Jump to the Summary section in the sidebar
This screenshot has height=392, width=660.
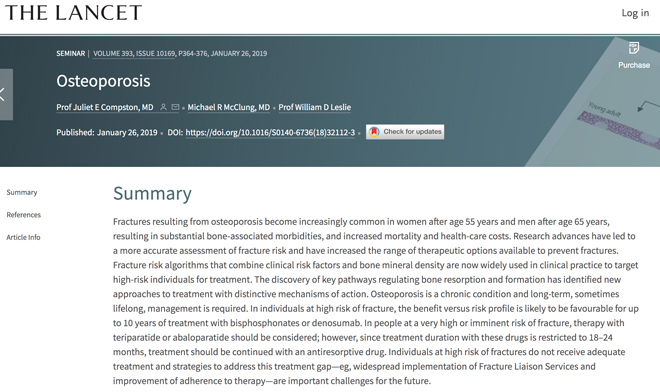[22, 192]
